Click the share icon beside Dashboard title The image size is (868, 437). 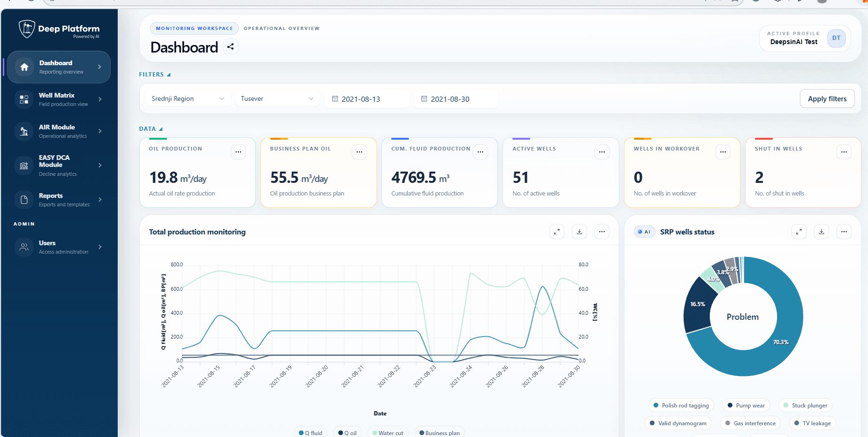230,47
